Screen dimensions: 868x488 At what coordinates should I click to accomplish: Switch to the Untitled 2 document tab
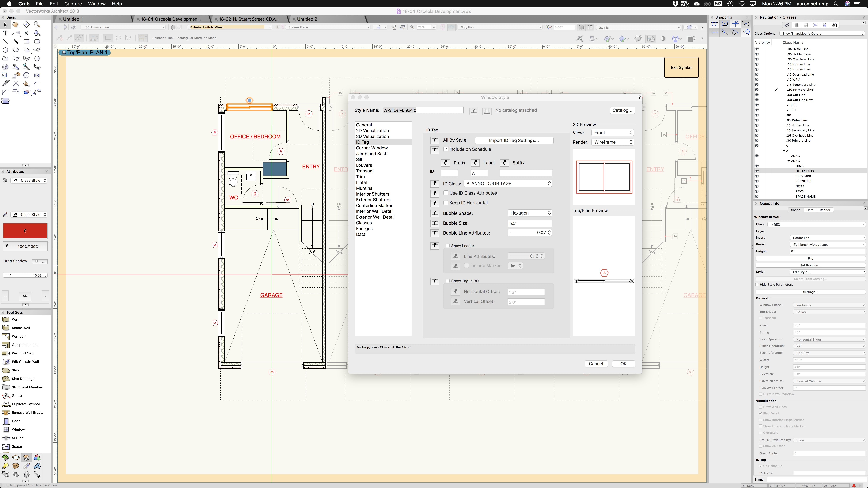[x=307, y=19]
